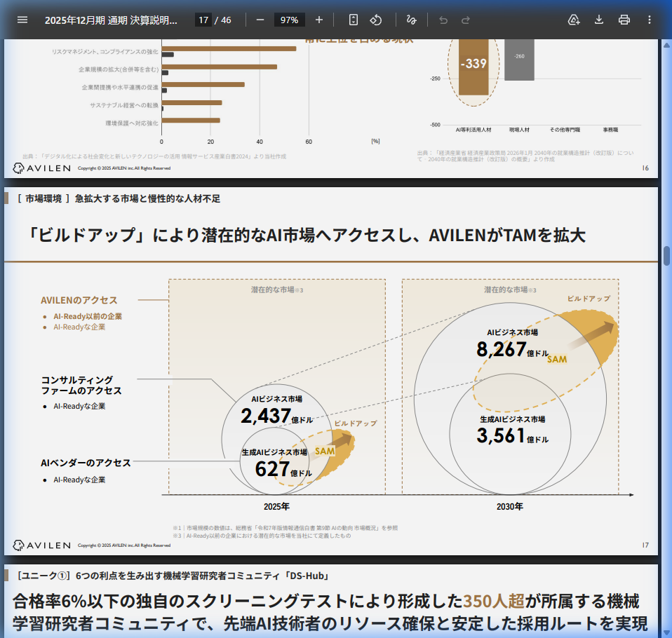Click the redo arrow in toolbar

[x=464, y=20]
